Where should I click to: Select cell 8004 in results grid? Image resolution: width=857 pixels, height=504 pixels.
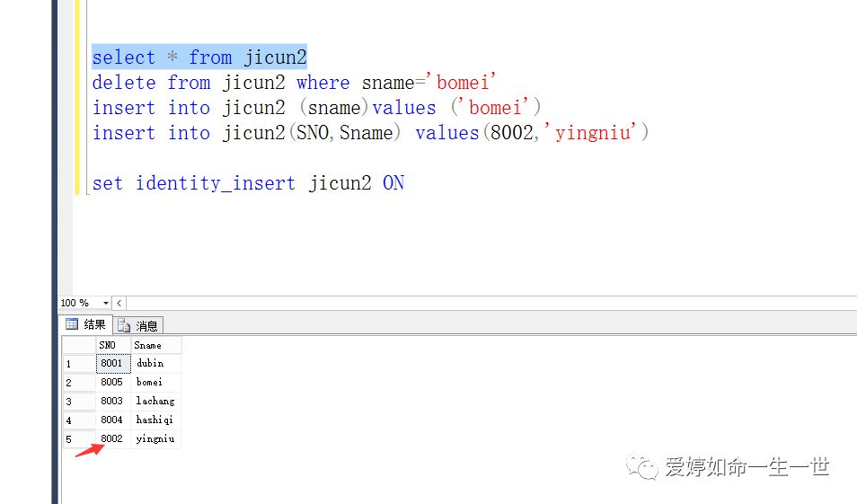coord(114,420)
